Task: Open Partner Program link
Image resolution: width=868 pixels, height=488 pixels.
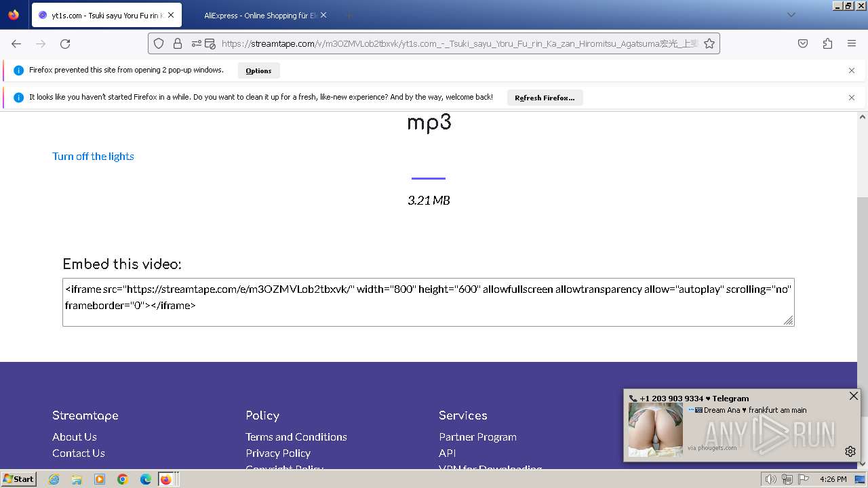Action: (477, 436)
